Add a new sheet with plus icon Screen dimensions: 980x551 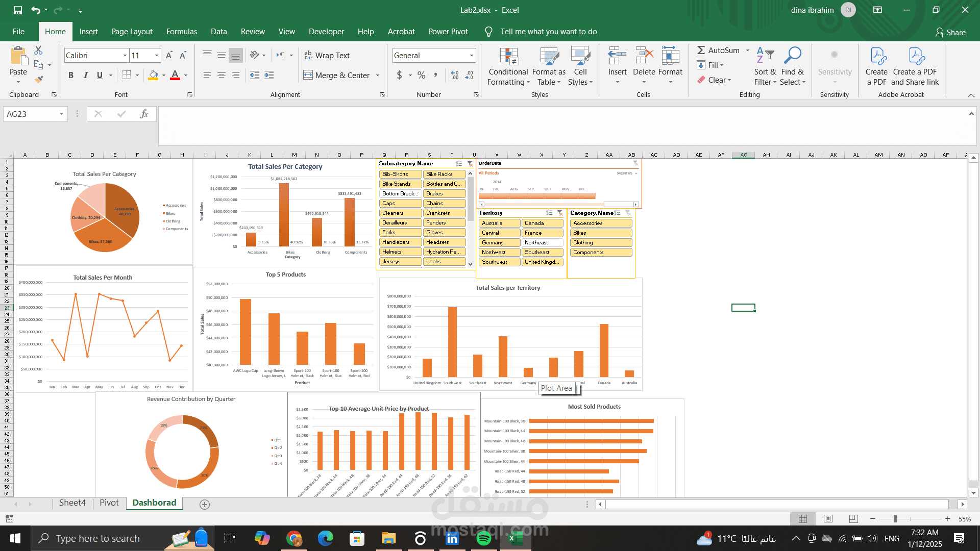tap(205, 505)
